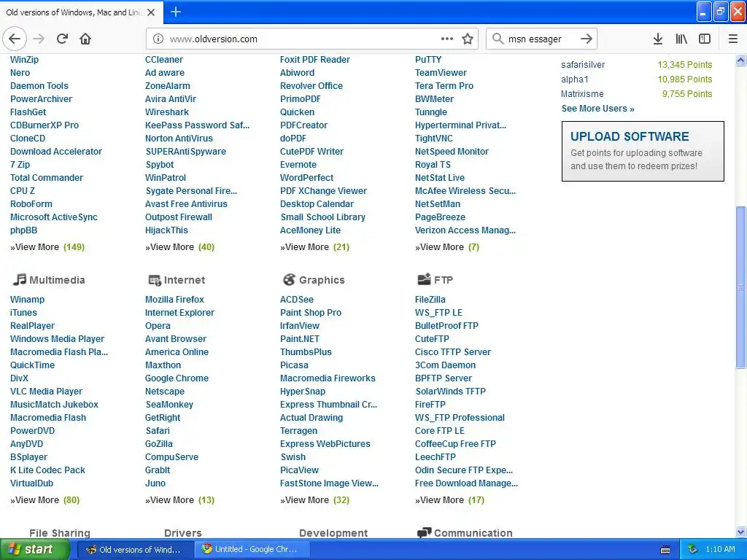Open page actions three-dot menu
Viewport: 747px width, 560px height.
click(x=447, y=39)
